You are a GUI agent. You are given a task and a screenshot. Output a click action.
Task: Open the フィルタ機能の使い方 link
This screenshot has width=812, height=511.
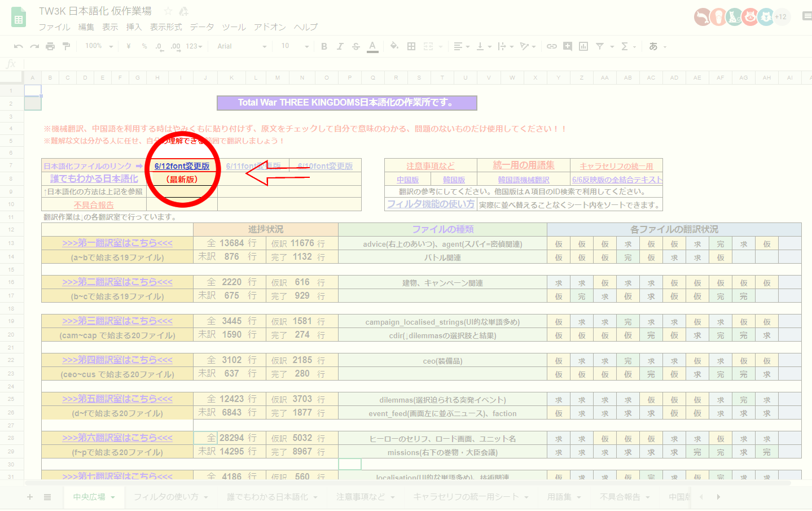(431, 204)
